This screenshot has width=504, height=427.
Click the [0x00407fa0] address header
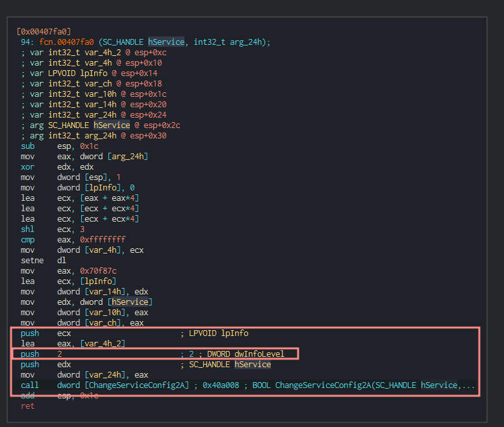(x=44, y=31)
